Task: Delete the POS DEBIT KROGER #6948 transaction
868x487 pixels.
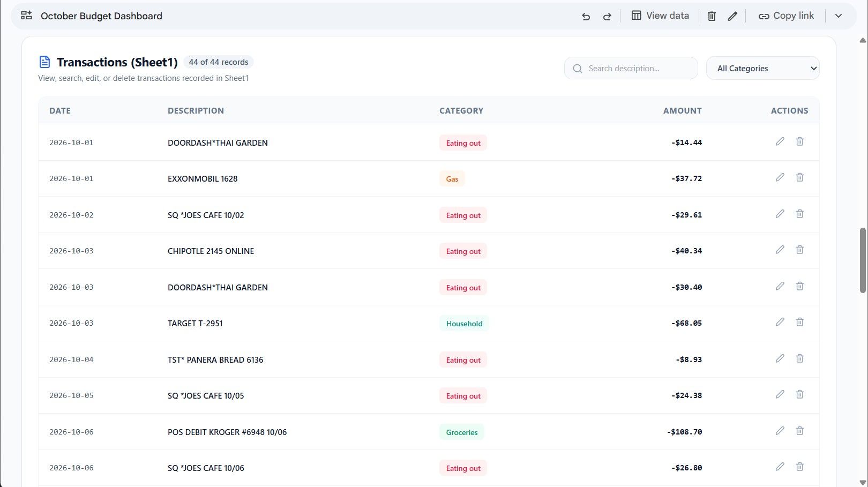Action: pos(799,431)
